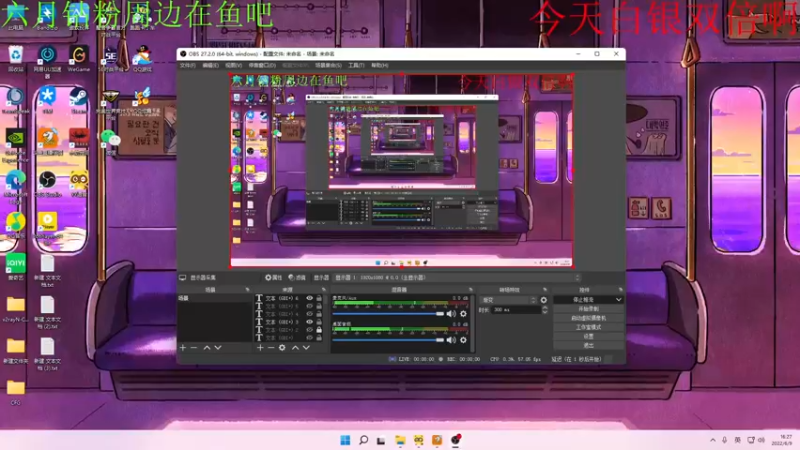Screen dimensions: 800x450
Task: Open the 帮助(H) menu in OBS
Action: pos(380,65)
